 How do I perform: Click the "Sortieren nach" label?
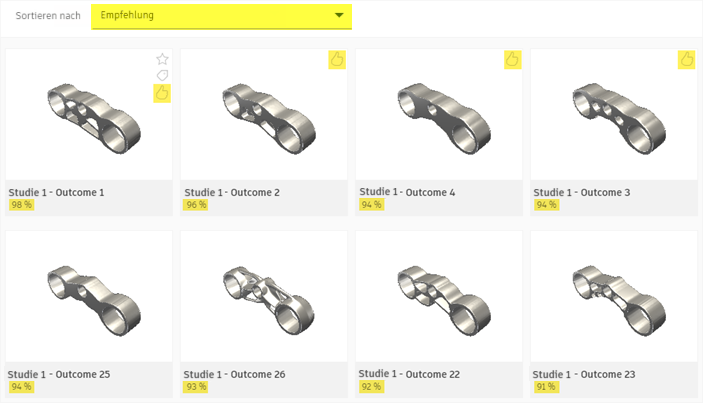pos(42,16)
